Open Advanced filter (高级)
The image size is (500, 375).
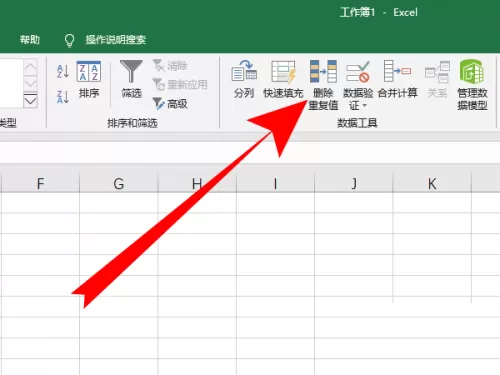click(x=170, y=104)
